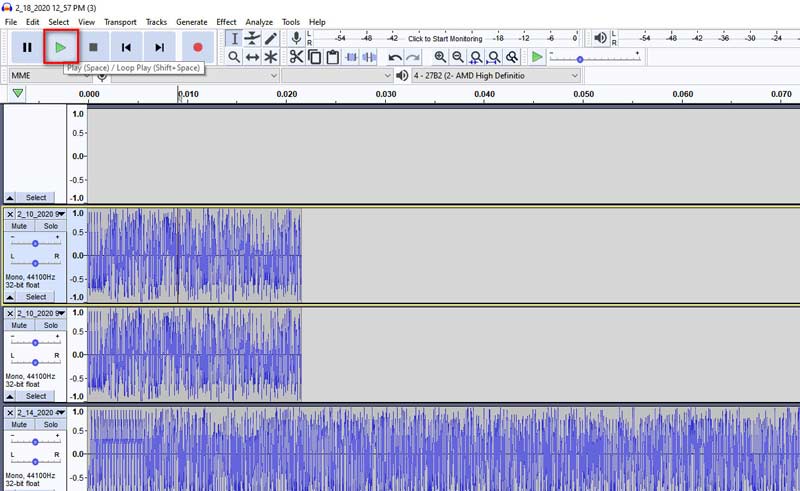Click the Cut scissors icon

(x=297, y=58)
